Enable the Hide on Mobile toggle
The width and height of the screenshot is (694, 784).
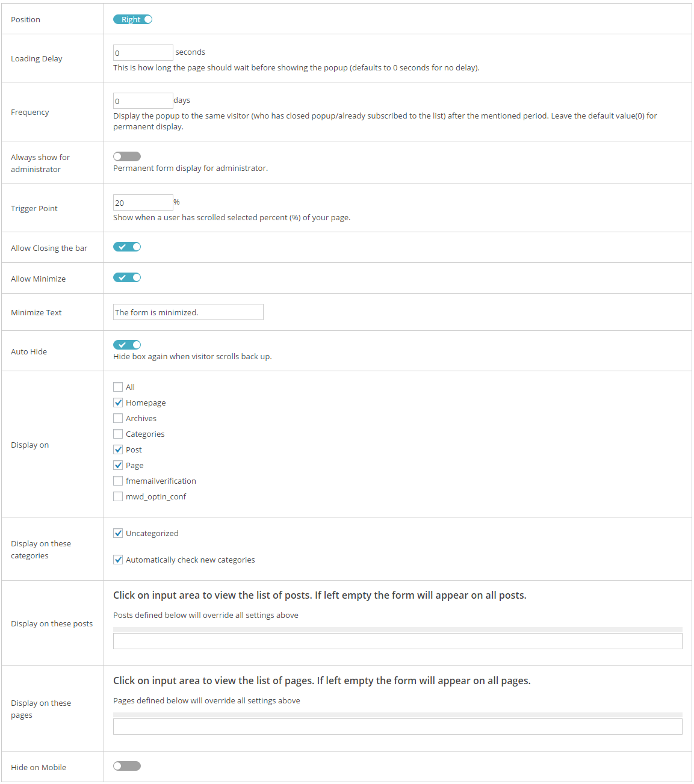click(127, 766)
